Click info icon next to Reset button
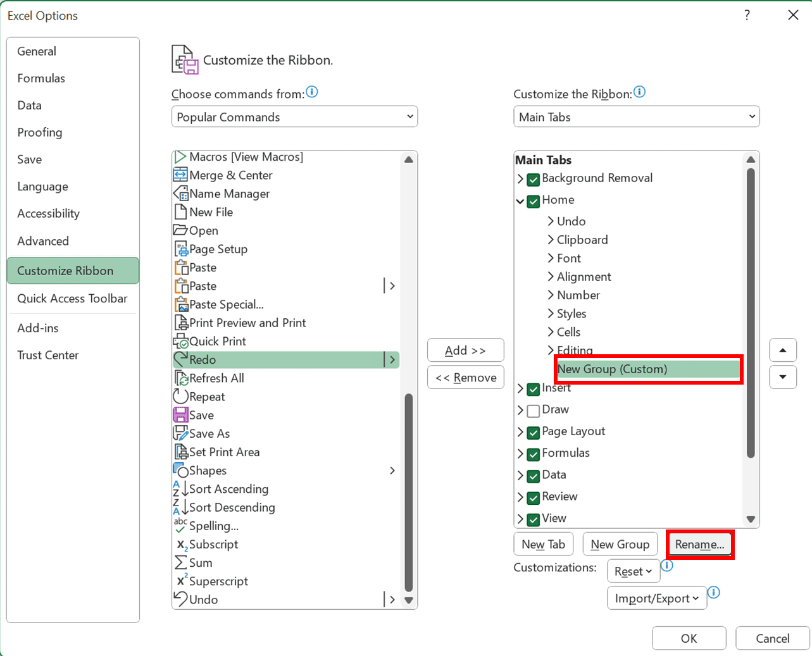The width and height of the screenshot is (812, 656). click(667, 566)
